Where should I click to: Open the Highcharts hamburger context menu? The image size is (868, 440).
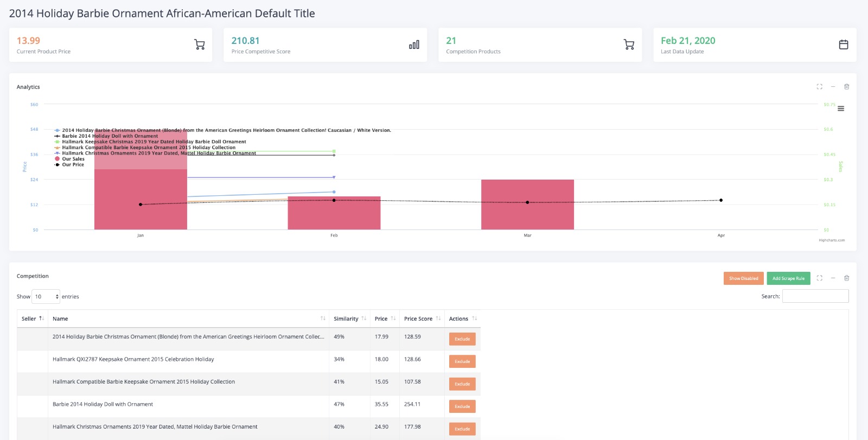coord(841,109)
